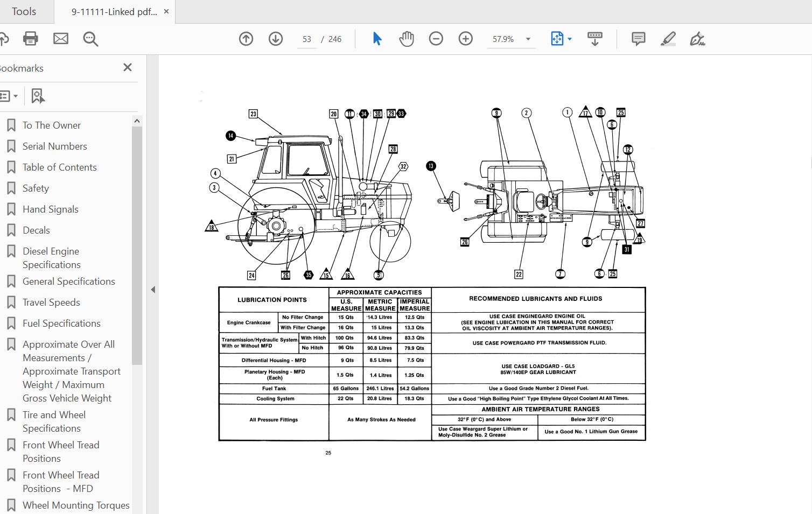Go to the next page arrow
This screenshot has width=812, height=514.
tap(276, 39)
